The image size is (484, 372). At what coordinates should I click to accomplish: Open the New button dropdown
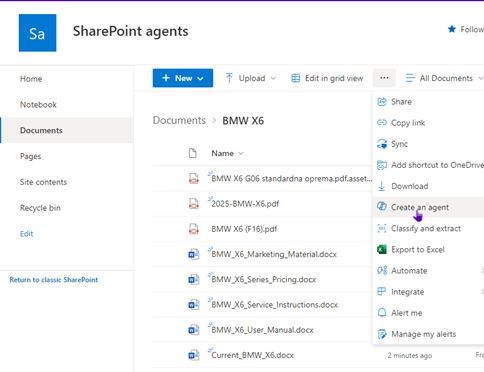pos(183,78)
